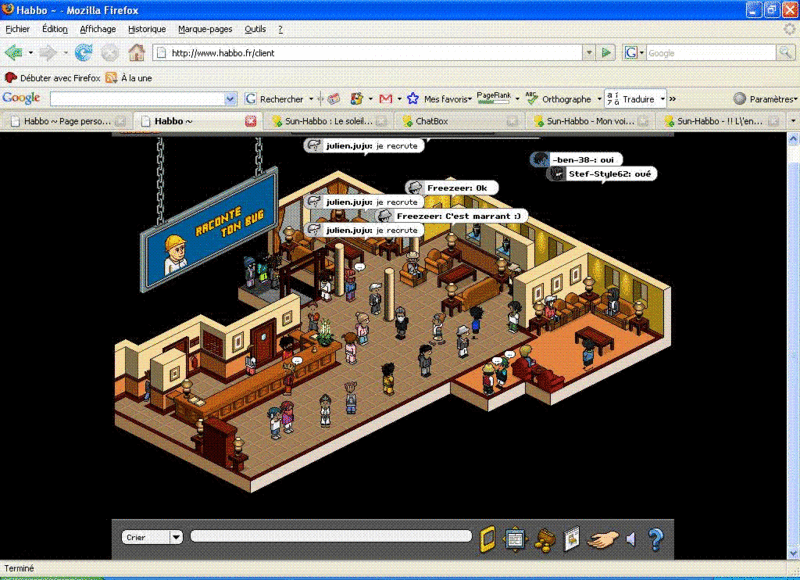Expand the address bar URL history dropdown

(x=589, y=53)
